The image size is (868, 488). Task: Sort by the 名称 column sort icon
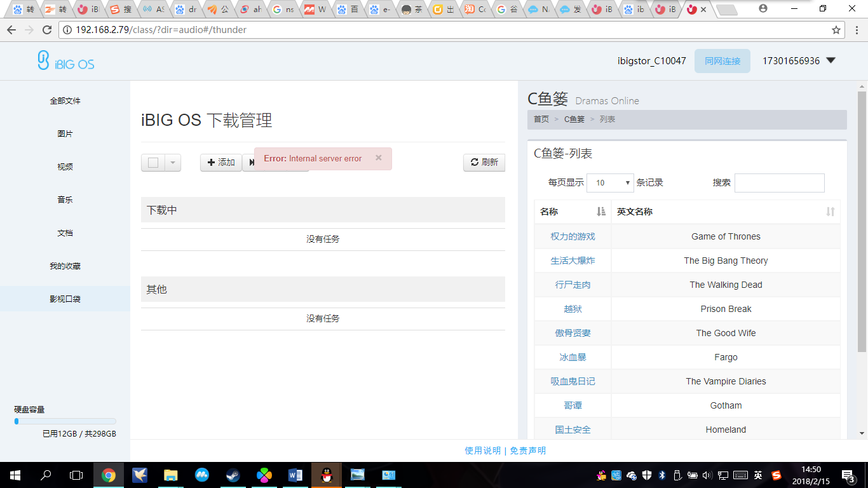tap(601, 212)
